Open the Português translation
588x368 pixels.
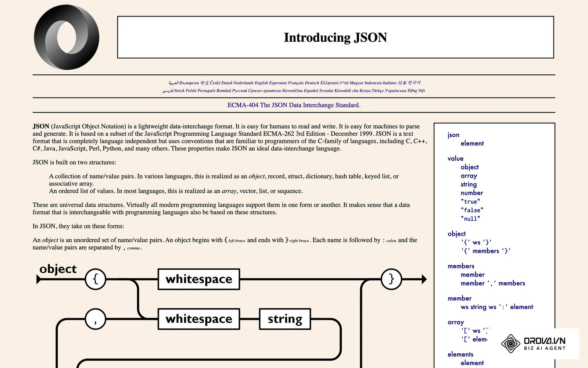[x=207, y=91]
